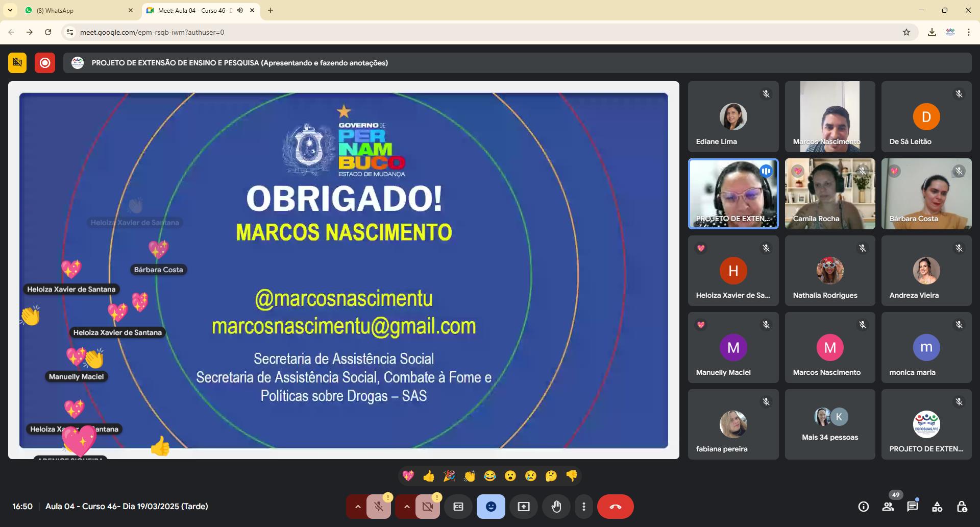Screen dimensions: 980x527
Task: Open the chat panel icon
Action: pos(913,507)
